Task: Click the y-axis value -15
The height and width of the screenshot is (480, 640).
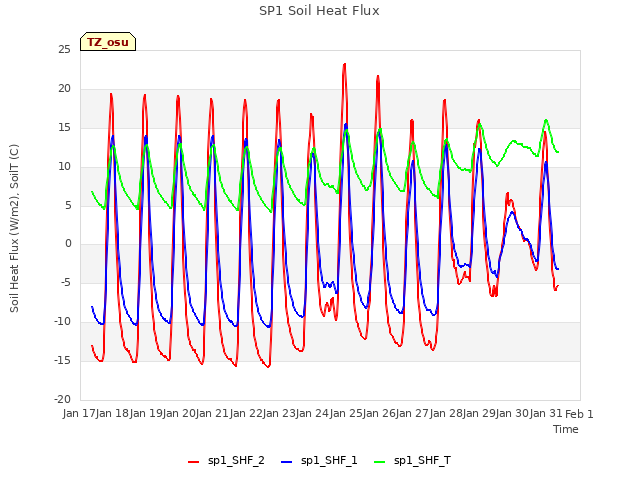Action: pos(63,360)
